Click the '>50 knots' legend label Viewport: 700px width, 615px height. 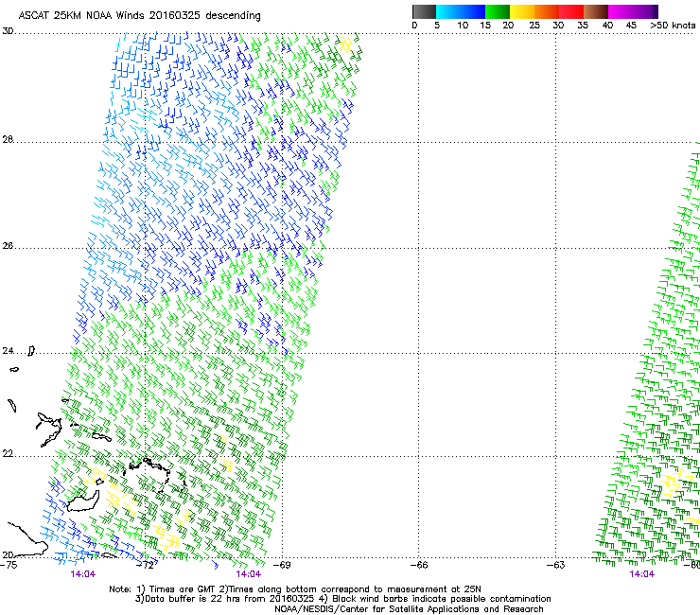click(673, 26)
